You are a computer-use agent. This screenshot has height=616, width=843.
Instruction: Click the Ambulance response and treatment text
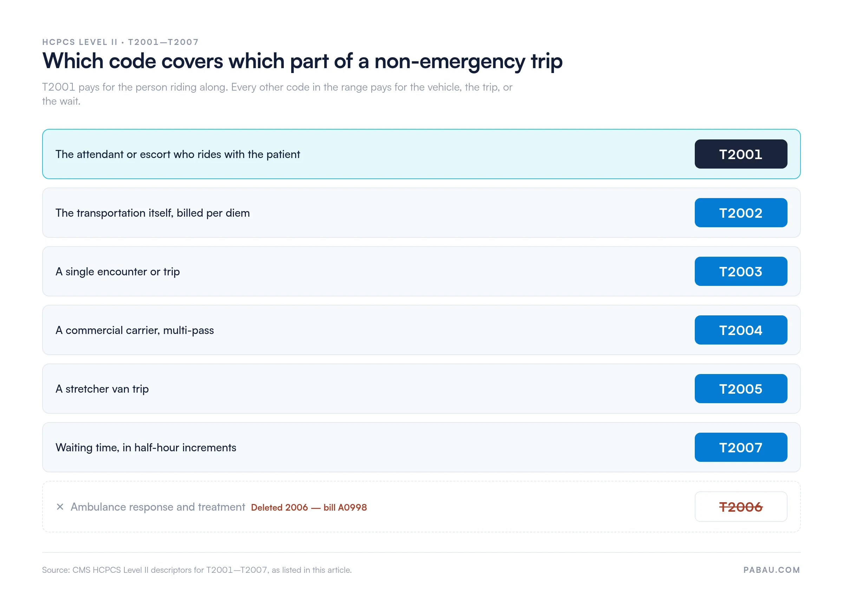[x=158, y=507]
